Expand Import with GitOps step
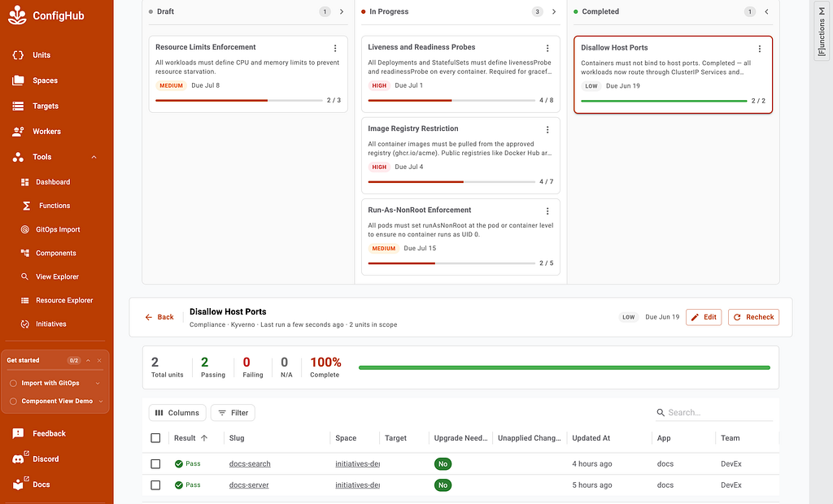 click(98, 384)
